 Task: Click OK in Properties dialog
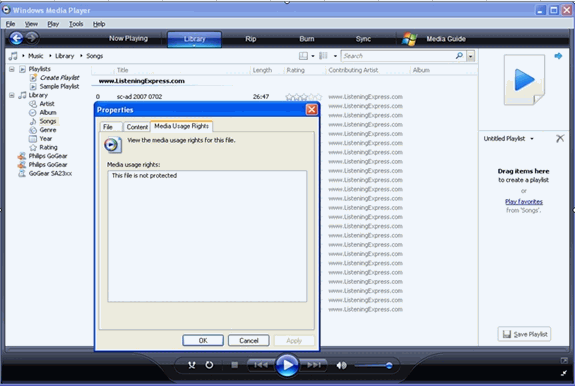pyautogui.click(x=203, y=341)
